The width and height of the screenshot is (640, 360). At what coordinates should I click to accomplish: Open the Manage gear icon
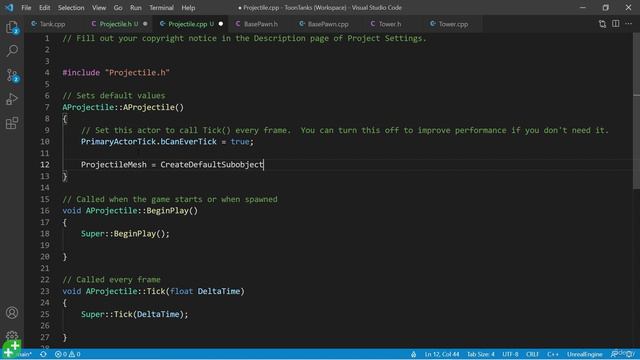tap(12, 336)
